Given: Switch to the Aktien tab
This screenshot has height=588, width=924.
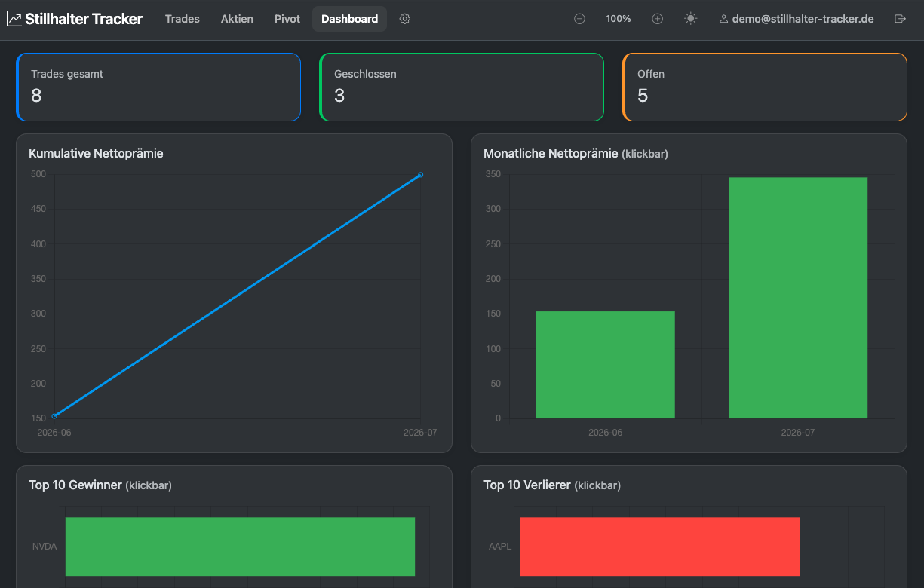Looking at the screenshot, I should pyautogui.click(x=237, y=19).
